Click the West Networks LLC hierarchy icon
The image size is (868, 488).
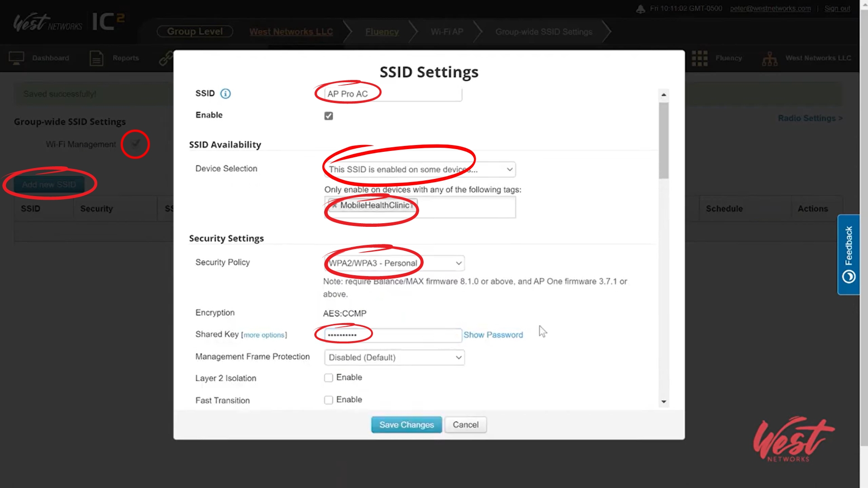tap(769, 59)
